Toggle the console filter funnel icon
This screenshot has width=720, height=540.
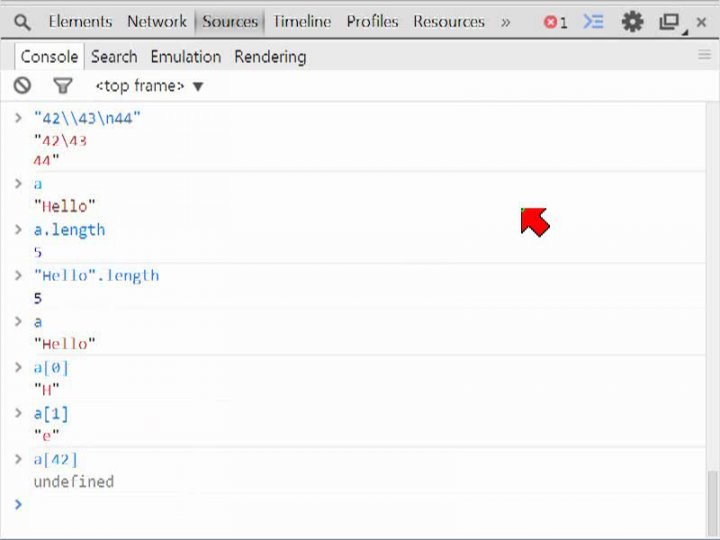point(62,85)
